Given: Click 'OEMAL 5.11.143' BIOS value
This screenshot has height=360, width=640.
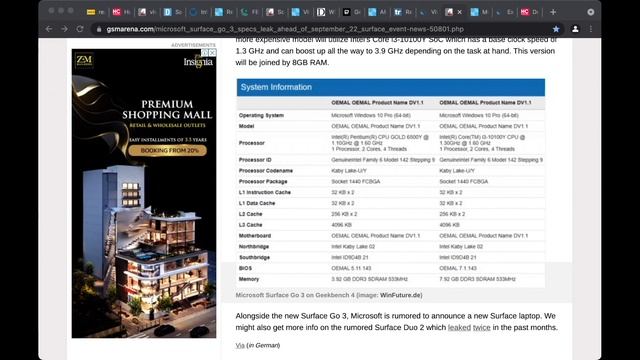Looking at the screenshot, I should [x=351, y=269].
